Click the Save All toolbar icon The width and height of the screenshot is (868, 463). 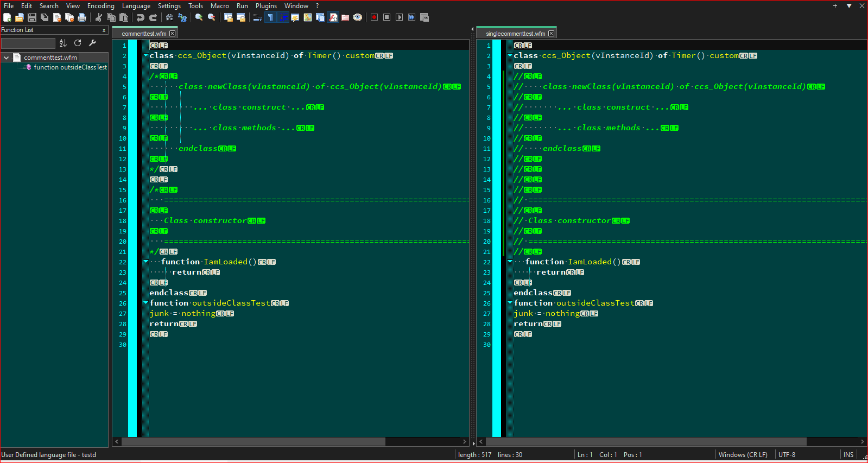45,17
